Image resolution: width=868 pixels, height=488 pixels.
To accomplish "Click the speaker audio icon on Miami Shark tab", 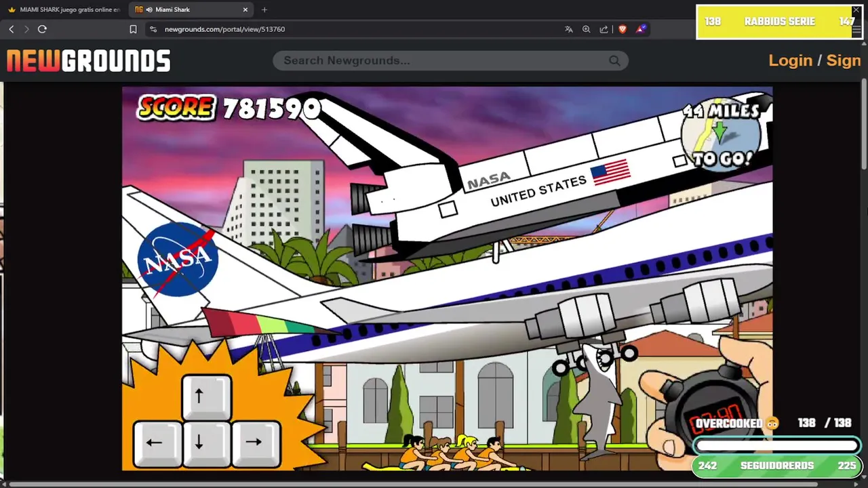I will coord(149,9).
